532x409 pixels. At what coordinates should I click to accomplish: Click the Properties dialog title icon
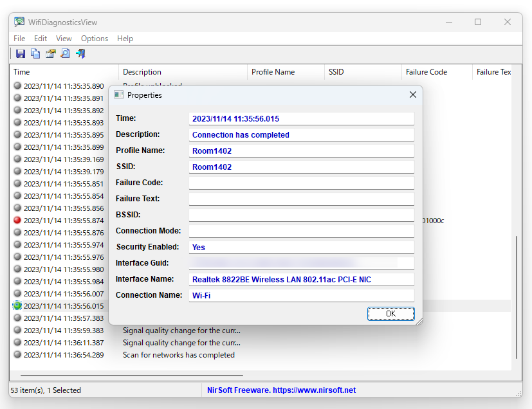tap(119, 95)
